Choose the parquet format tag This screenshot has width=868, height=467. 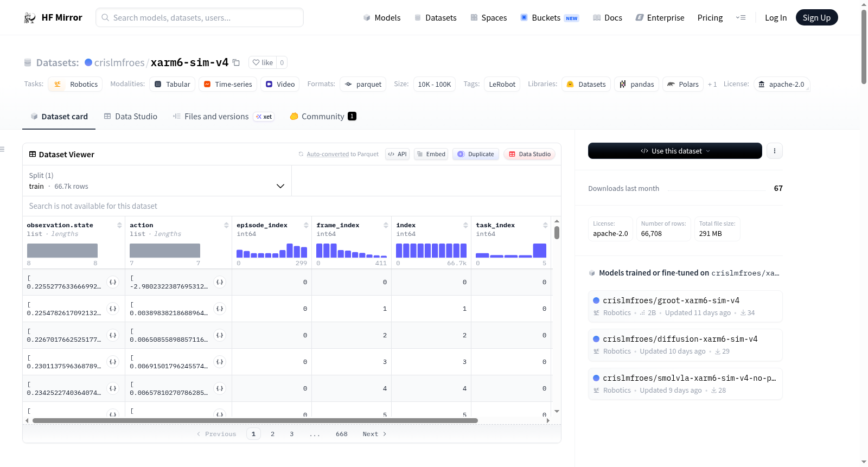[363, 84]
